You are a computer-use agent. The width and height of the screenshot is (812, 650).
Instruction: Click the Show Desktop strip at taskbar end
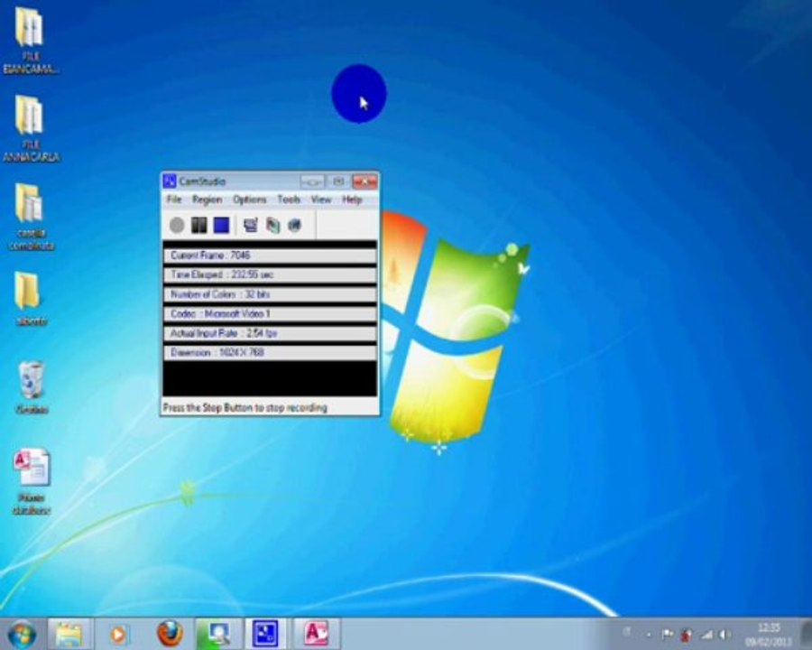(x=805, y=634)
